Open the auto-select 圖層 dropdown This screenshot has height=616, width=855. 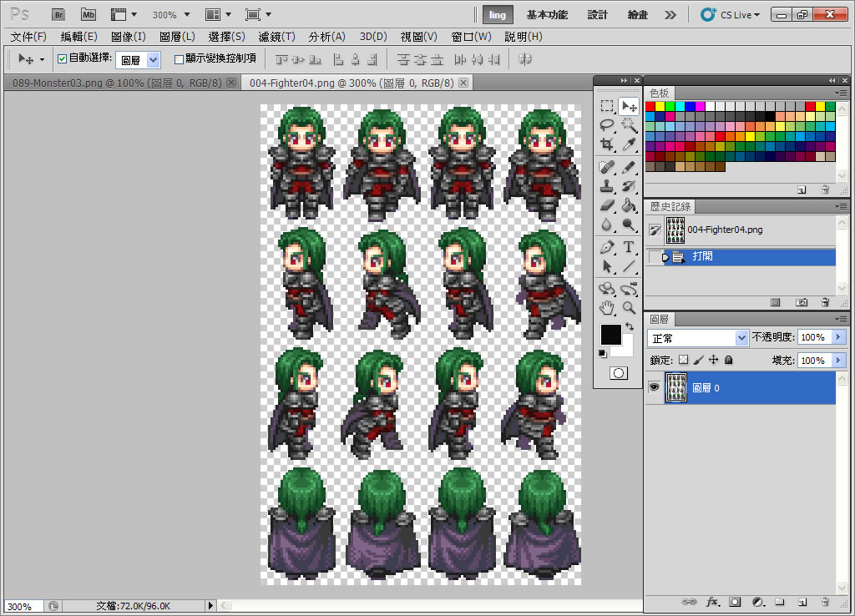[138, 59]
